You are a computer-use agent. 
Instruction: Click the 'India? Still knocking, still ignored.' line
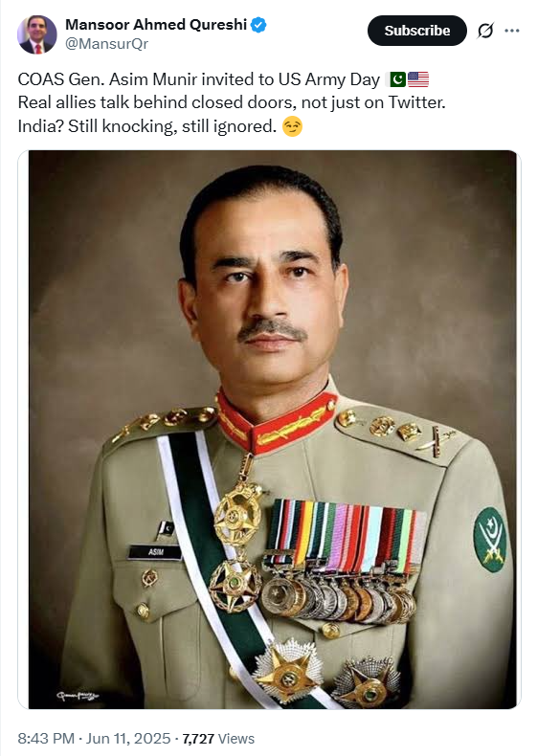pyautogui.click(x=147, y=126)
